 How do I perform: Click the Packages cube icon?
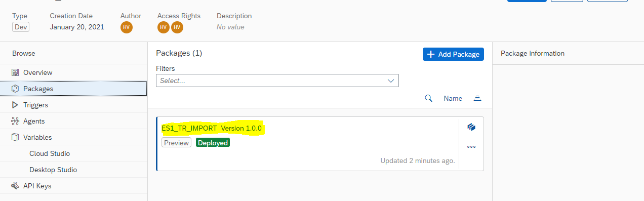pyautogui.click(x=15, y=89)
